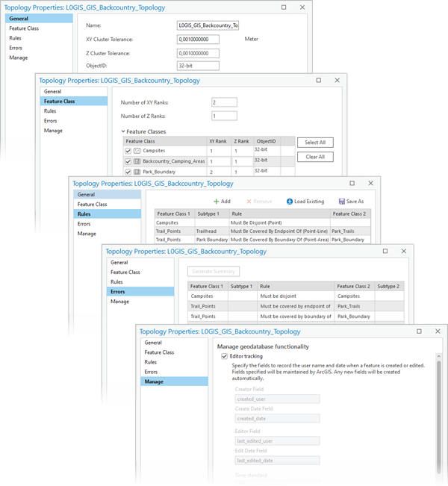Viewport: 448px width, 486px height.
Task: Click the Campsites point feature class icon
Action: (137, 151)
